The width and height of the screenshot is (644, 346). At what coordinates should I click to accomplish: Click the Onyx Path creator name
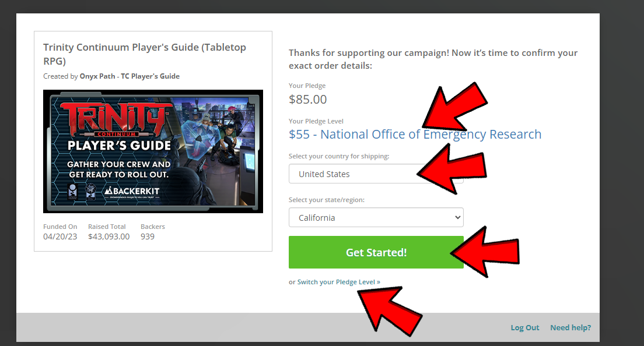(x=97, y=76)
